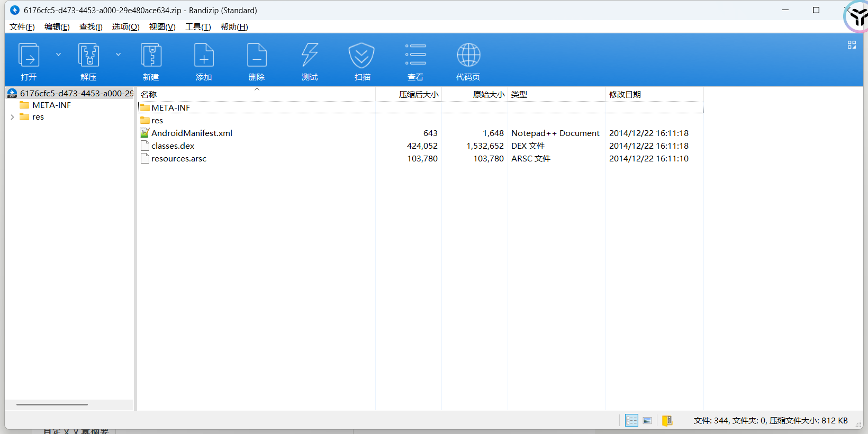Viewport: 868px width, 434px height.
Task: Click the Notepad++ Document type cell
Action: [555, 133]
